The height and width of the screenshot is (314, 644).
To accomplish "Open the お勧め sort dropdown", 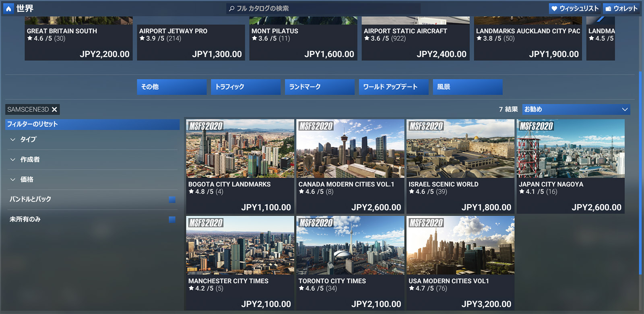I will [x=576, y=109].
